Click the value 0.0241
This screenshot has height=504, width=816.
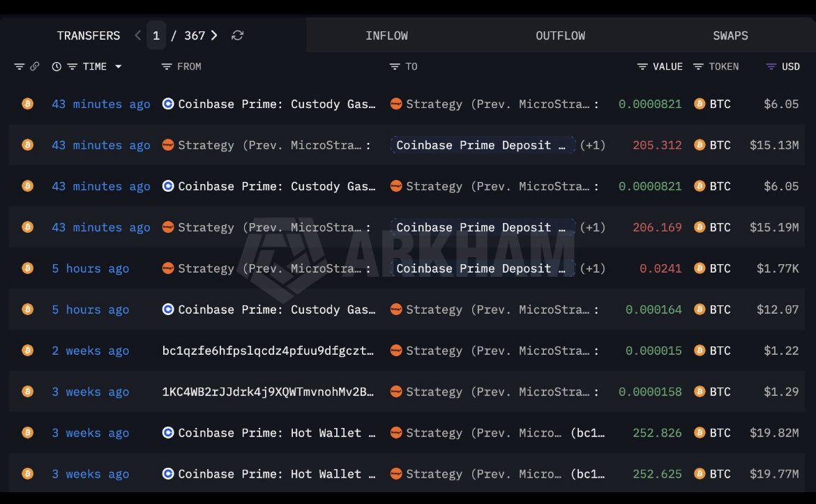click(660, 268)
